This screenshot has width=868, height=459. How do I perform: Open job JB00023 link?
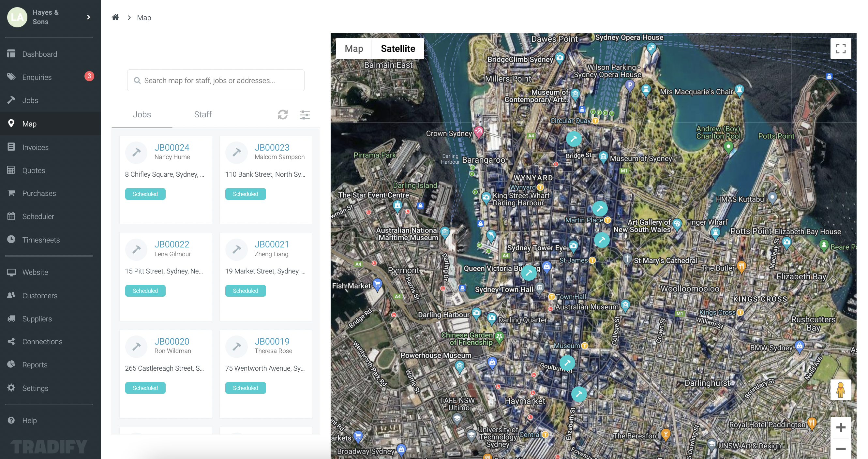tap(272, 147)
